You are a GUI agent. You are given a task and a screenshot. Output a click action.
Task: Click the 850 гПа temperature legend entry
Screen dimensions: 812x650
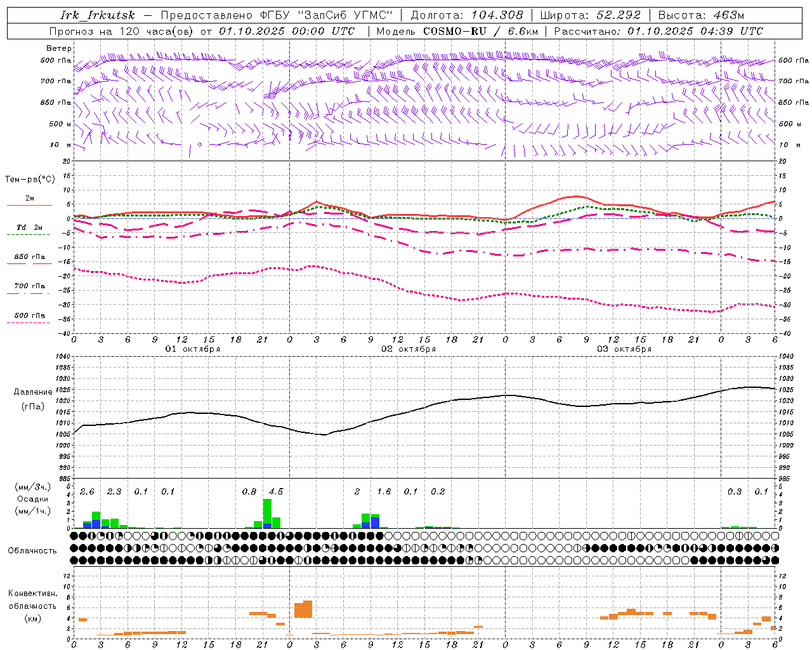(30, 257)
